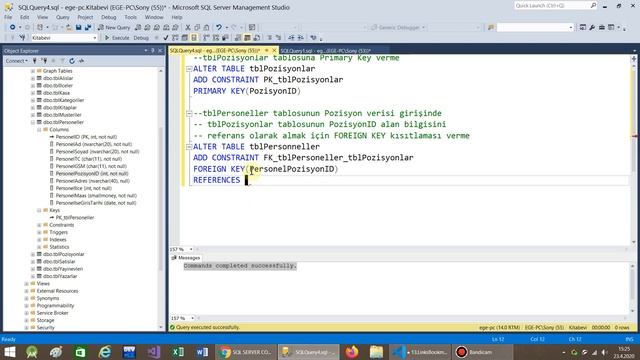Open File Explorer folder in taskbar
The image size is (640, 360).
(x=376, y=352)
